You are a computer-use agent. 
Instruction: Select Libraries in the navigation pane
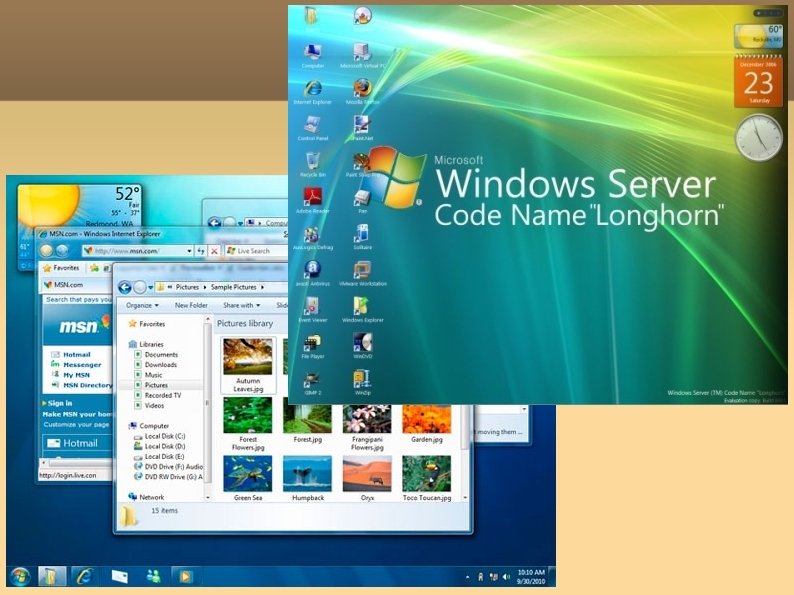(x=146, y=344)
